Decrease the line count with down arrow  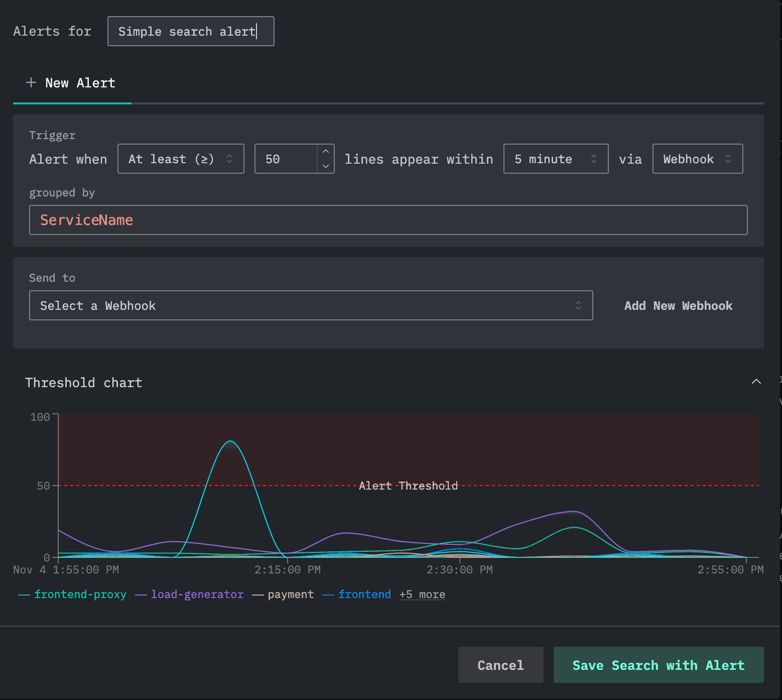[326, 166]
